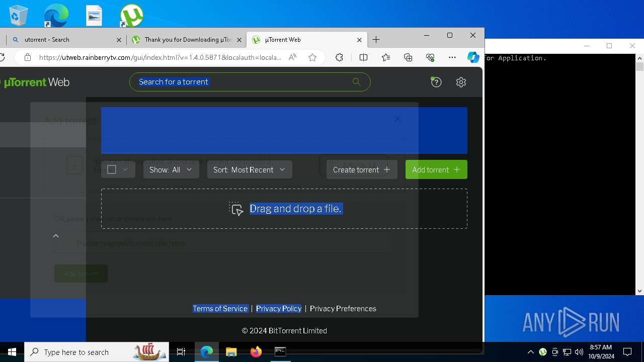Image resolution: width=644 pixels, height=362 pixels.
Task: Open Edge Extensions puzzle icon
Action: click(339, 57)
